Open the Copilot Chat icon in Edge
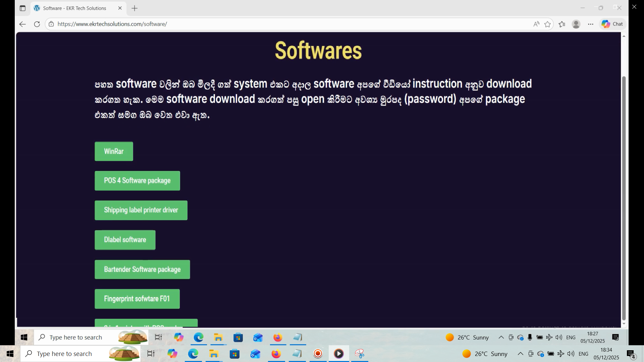Screen dimensions: 644x362 click(x=612, y=24)
